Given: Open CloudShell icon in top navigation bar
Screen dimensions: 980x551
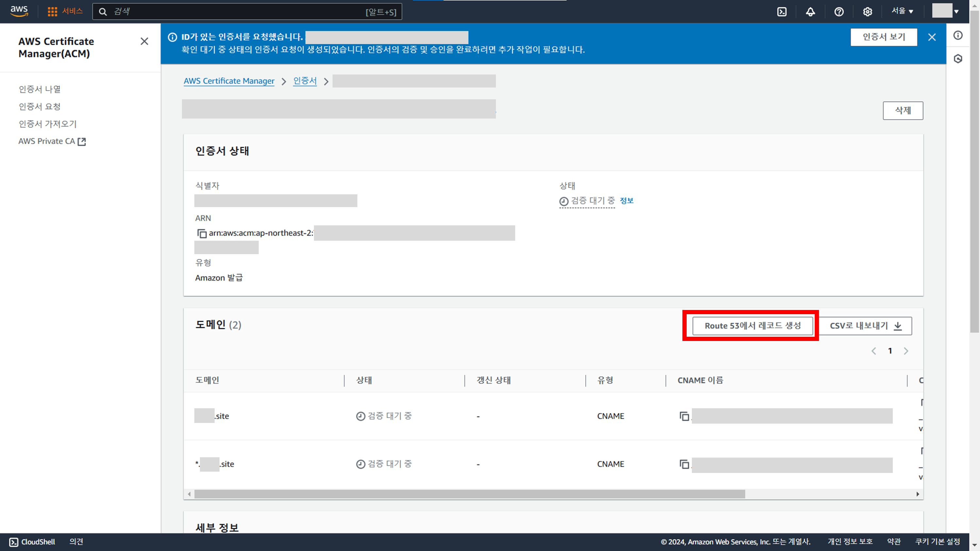Looking at the screenshot, I should (782, 12).
